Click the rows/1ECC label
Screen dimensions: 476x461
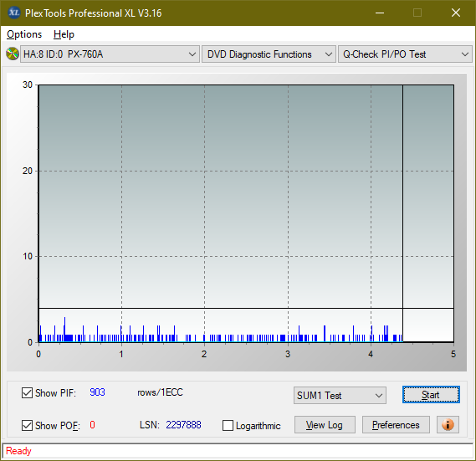(160, 392)
